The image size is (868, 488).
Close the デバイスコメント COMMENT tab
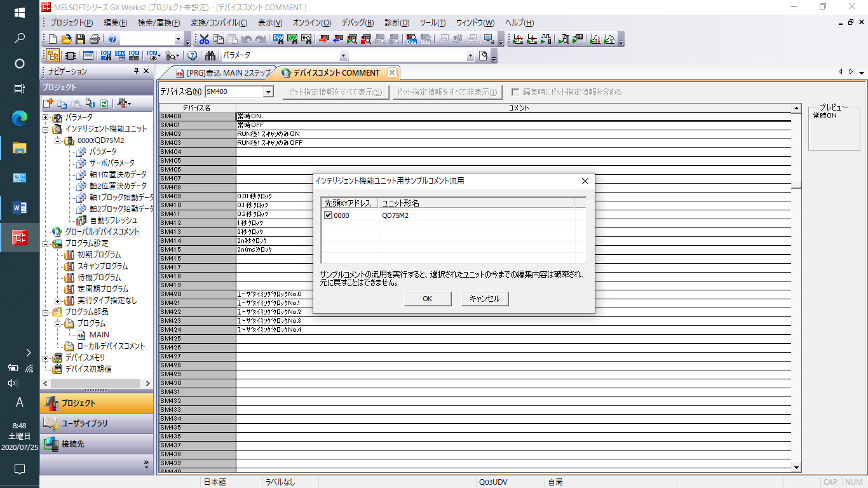tap(392, 72)
